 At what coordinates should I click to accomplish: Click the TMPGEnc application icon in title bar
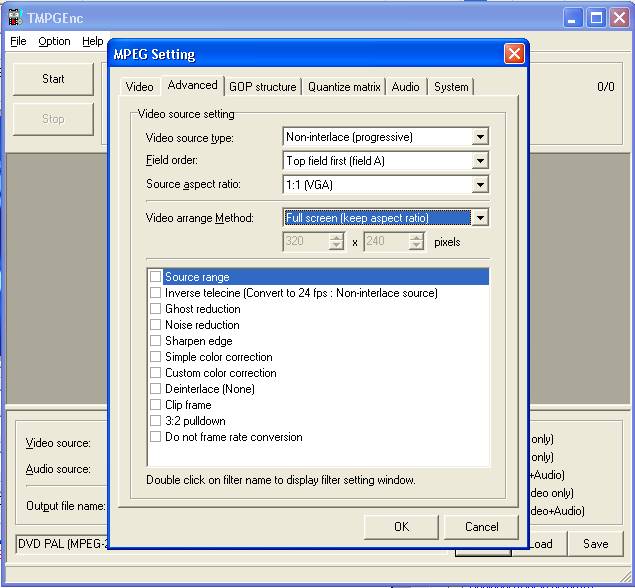(15, 17)
